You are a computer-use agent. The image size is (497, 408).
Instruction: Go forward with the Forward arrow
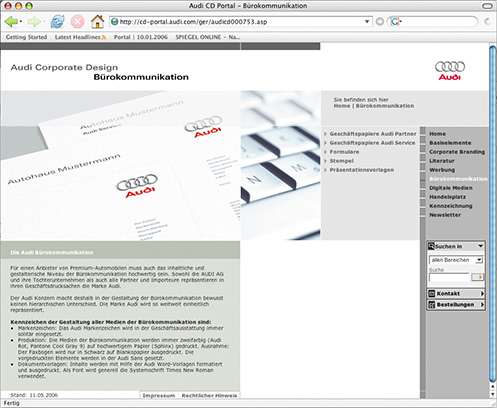34,22
